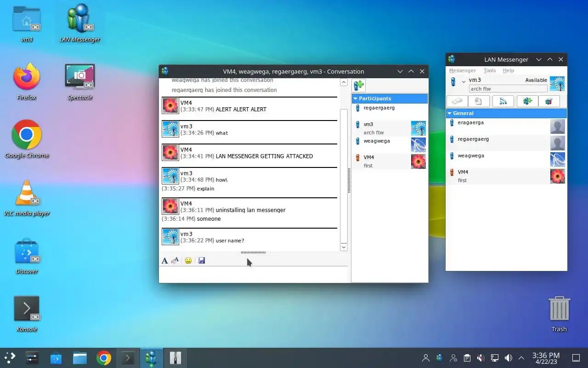Viewport: 588px width, 368px height.
Task: Open network connections tray icon
Action: (495, 358)
